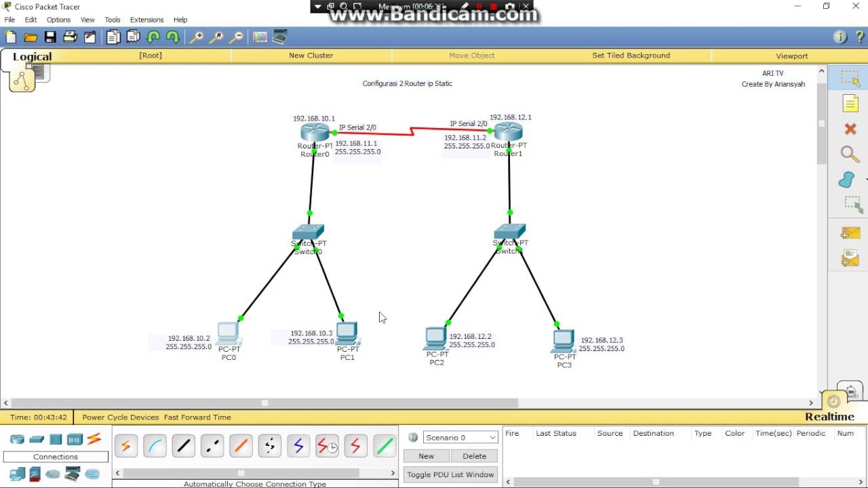Screen dimensions: 868x488
Task: Choose the Hubs device category
Action: coord(56,439)
